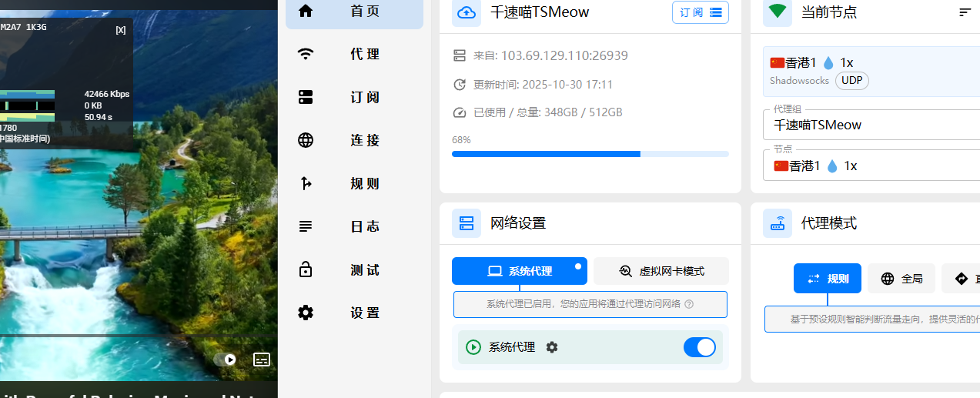Click the 网络设置 server icon
The height and width of the screenshot is (398, 980).
click(x=466, y=223)
